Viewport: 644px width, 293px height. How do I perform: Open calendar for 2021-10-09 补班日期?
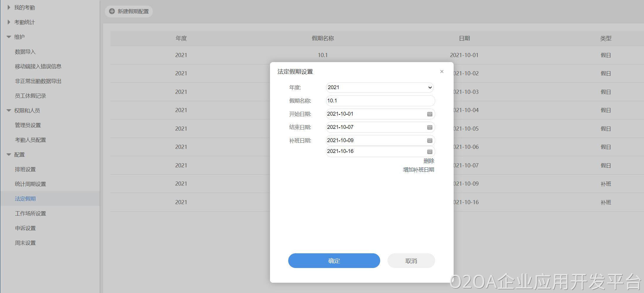pos(430,141)
